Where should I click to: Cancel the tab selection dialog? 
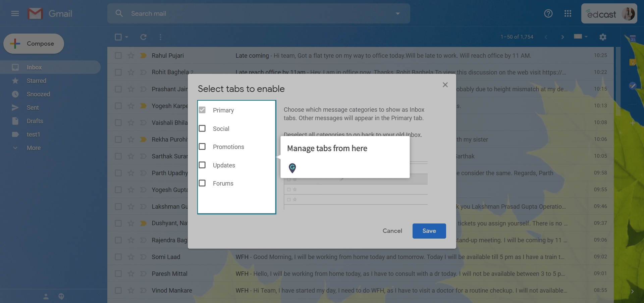click(392, 231)
